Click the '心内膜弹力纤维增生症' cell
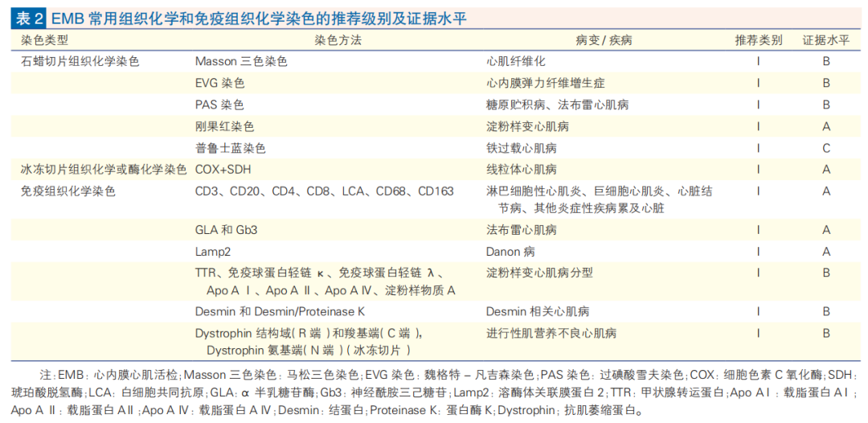This screenshot has width=868, height=423. [545, 83]
